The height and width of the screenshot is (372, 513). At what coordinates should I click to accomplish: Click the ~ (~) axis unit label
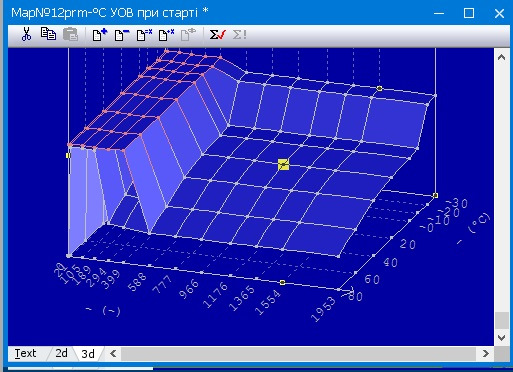click(x=103, y=310)
